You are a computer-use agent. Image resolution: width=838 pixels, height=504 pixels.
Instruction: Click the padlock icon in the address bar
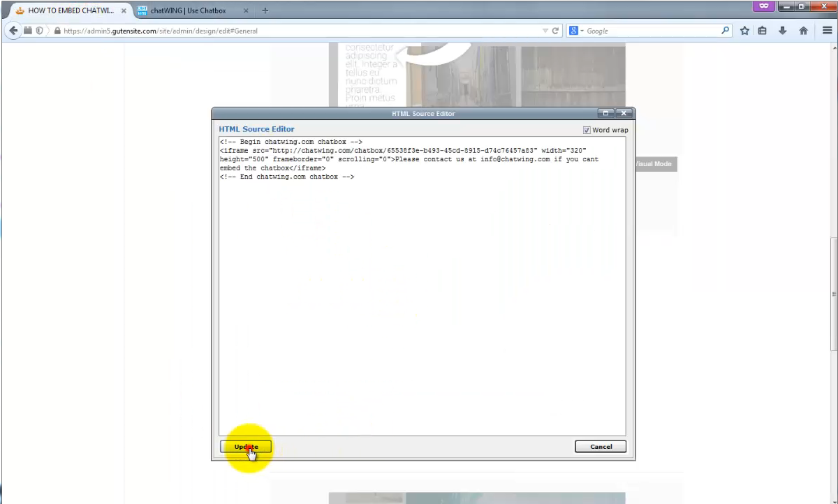[57, 31]
